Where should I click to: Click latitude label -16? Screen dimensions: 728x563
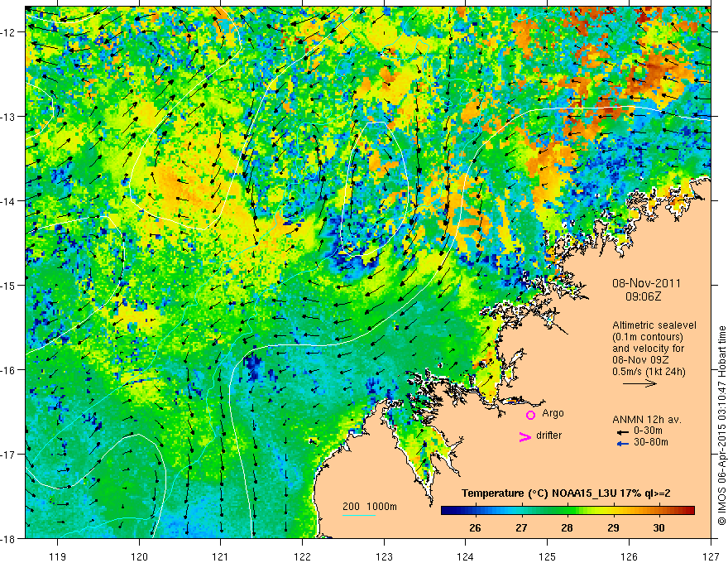[x=9, y=370]
